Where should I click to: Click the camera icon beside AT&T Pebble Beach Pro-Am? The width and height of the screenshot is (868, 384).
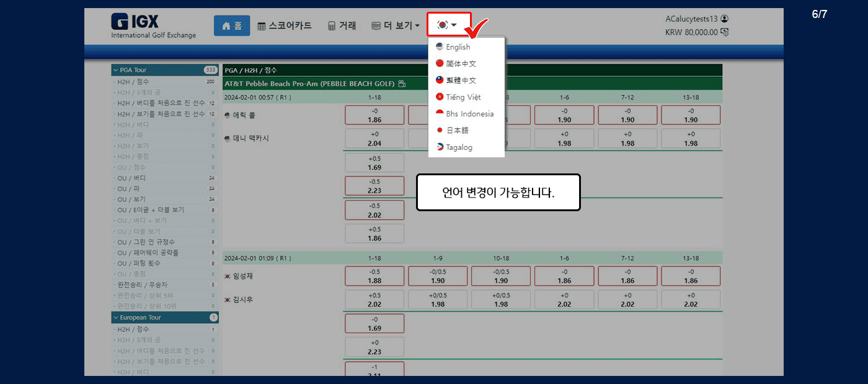point(402,84)
